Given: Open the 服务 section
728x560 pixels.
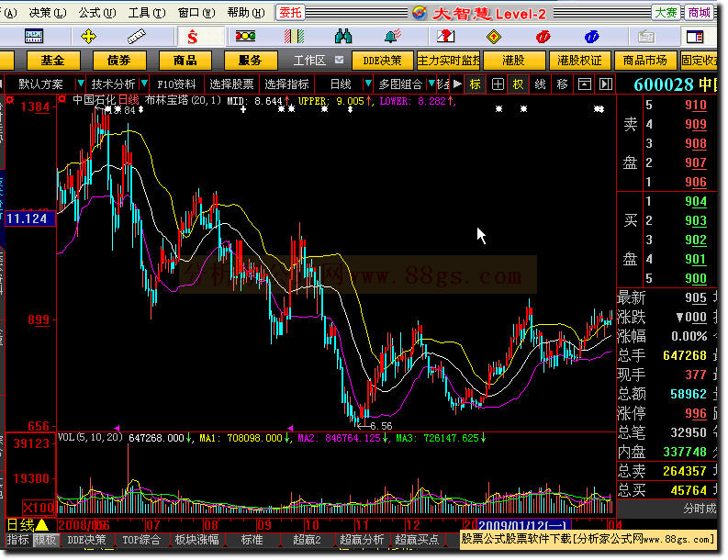Looking at the screenshot, I should coord(251,61).
